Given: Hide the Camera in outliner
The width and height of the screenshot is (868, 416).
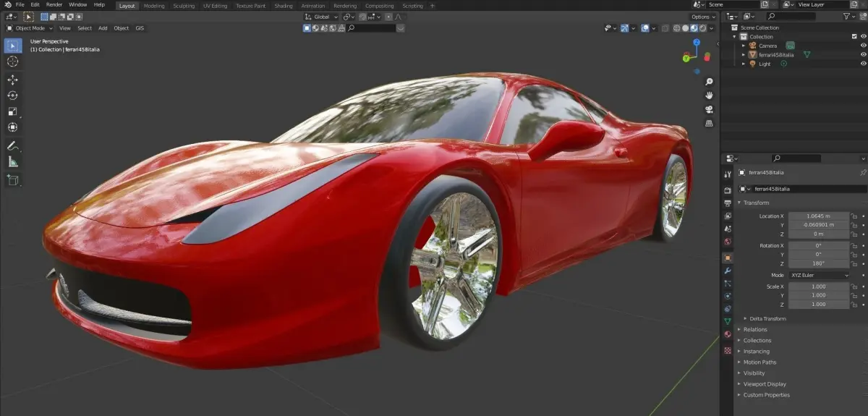Looking at the screenshot, I should [863, 46].
